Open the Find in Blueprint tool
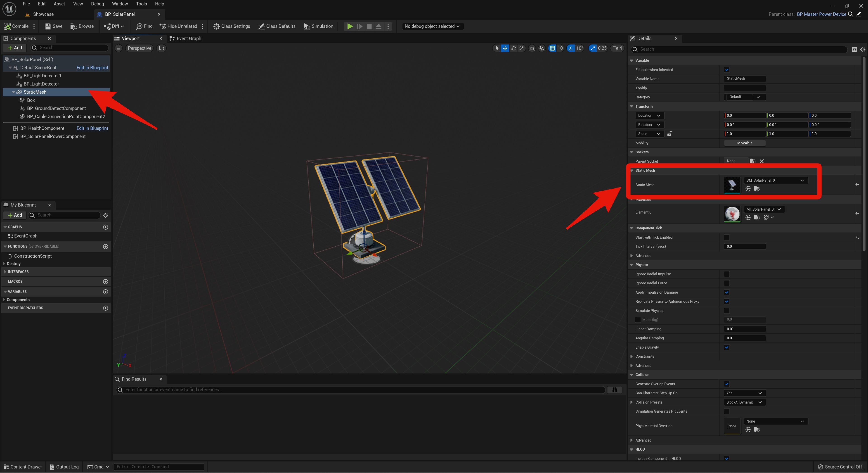This screenshot has width=868, height=473. (144, 26)
